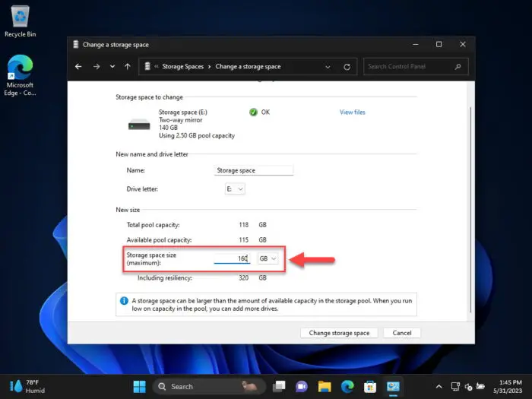Click the Storage Spaces breadcrumb
Screen dimensions: 532x399
[x=182, y=67]
